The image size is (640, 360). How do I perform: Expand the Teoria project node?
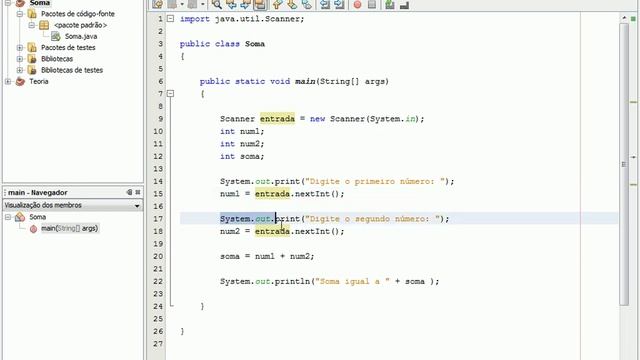pos(8,81)
